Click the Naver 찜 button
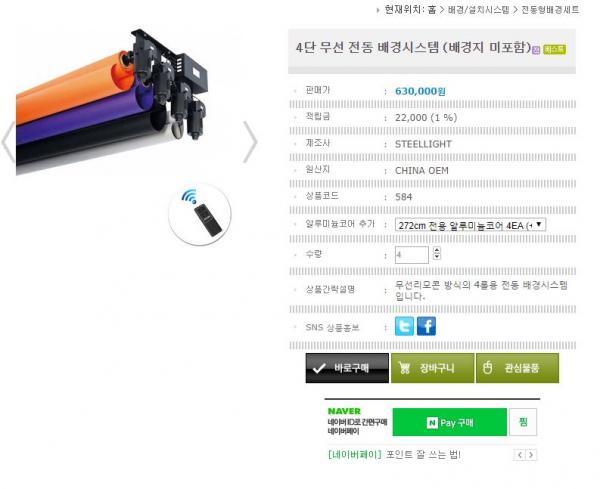 click(523, 422)
